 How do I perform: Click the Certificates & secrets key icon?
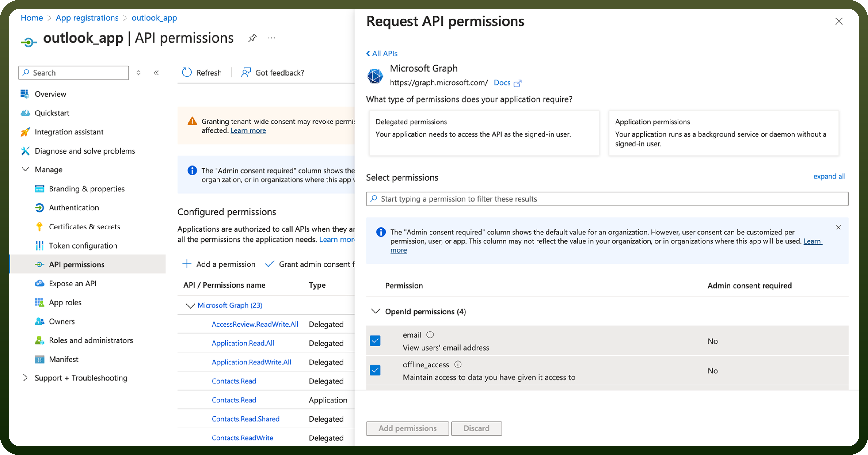click(x=39, y=226)
